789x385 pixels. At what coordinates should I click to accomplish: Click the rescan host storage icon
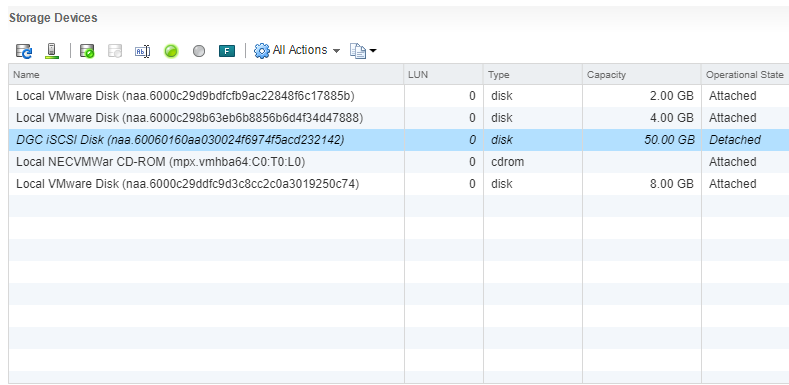click(51, 51)
